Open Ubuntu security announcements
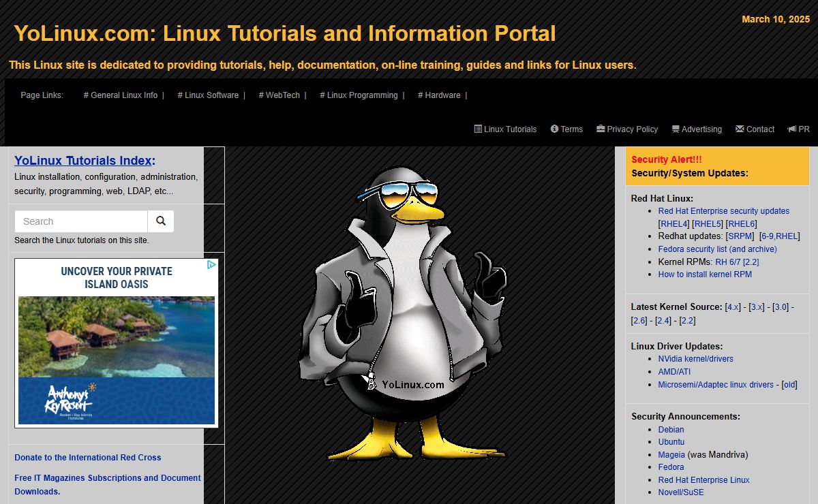The width and height of the screenshot is (818, 504). click(671, 442)
